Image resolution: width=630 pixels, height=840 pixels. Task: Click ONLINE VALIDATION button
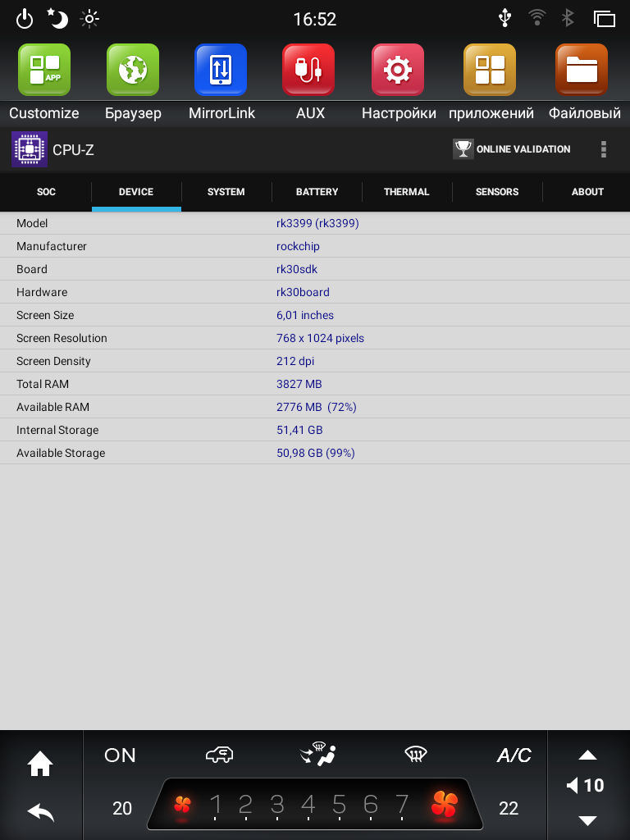click(x=512, y=149)
